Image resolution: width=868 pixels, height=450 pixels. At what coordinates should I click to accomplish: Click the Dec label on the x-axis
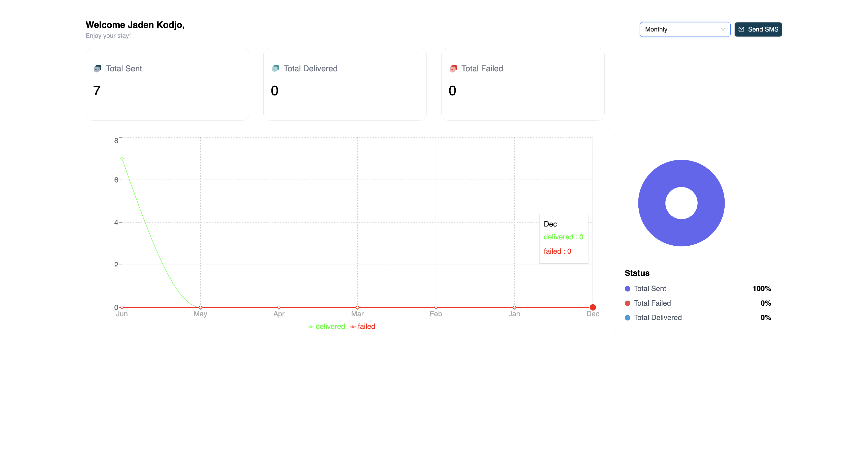pyautogui.click(x=593, y=314)
